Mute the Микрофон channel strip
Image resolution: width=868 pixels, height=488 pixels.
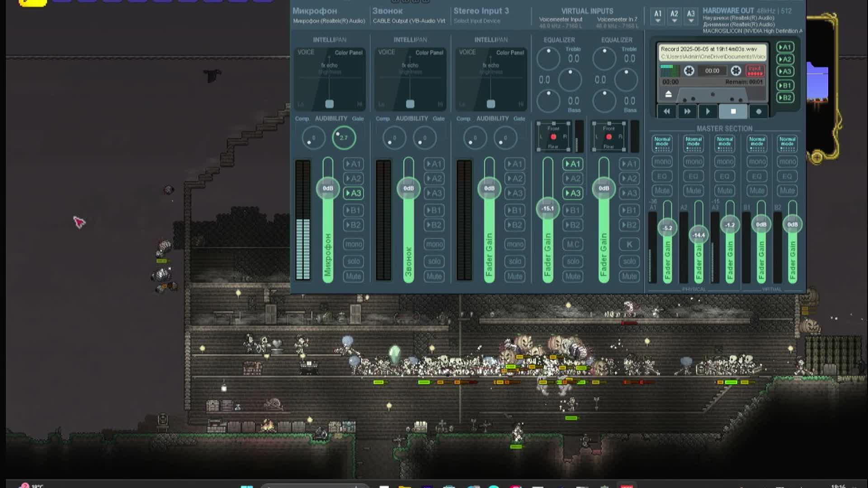pyautogui.click(x=353, y=276)
